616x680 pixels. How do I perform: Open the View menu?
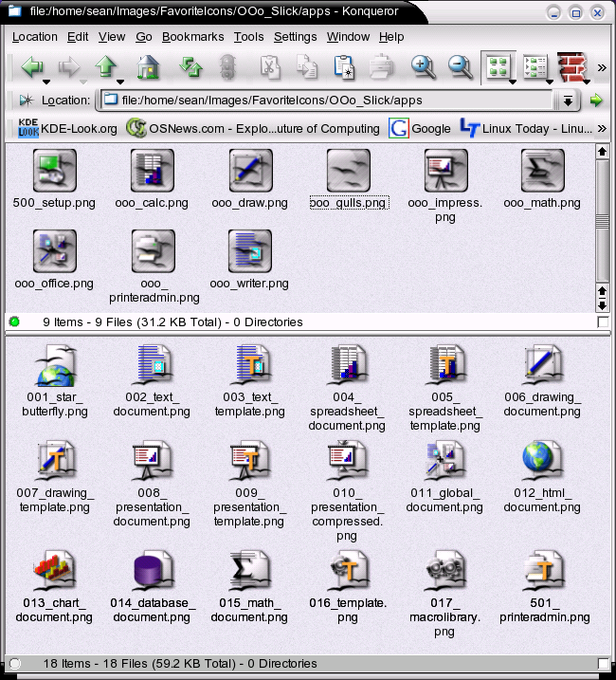(112, 37)
